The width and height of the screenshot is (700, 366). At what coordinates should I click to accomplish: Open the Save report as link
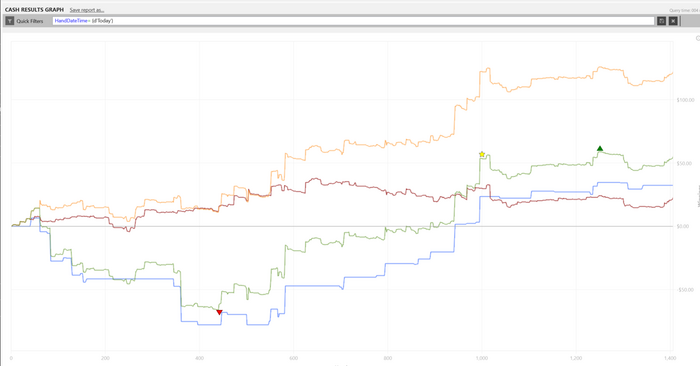point(87,10)
